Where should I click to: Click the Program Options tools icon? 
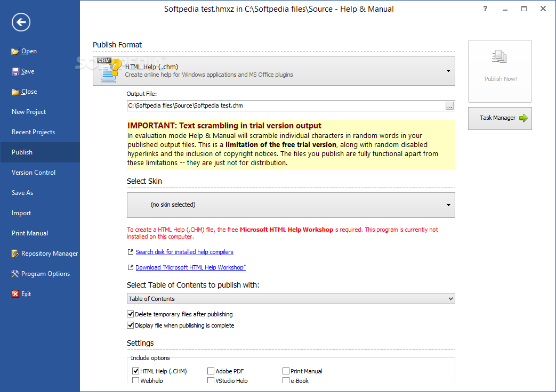point(15,274)
